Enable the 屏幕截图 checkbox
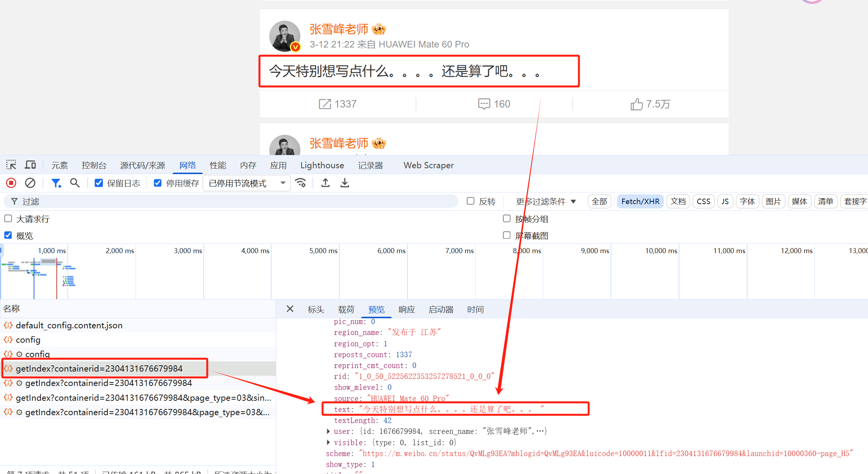The height and width of the screenshot is (474, 868). 506,235
